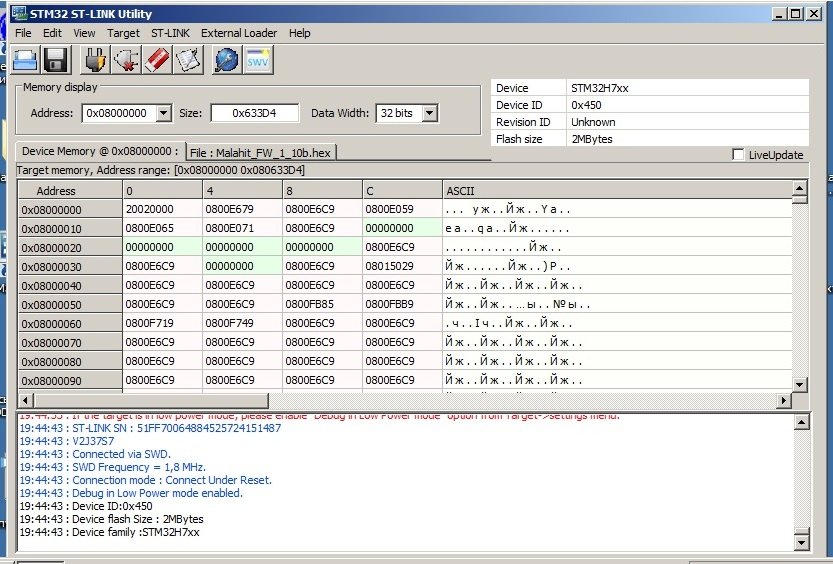Click the STM32 ST-LINK Utility title icon
The height and width of the screenshot is (564, 833).
point(19,13)
